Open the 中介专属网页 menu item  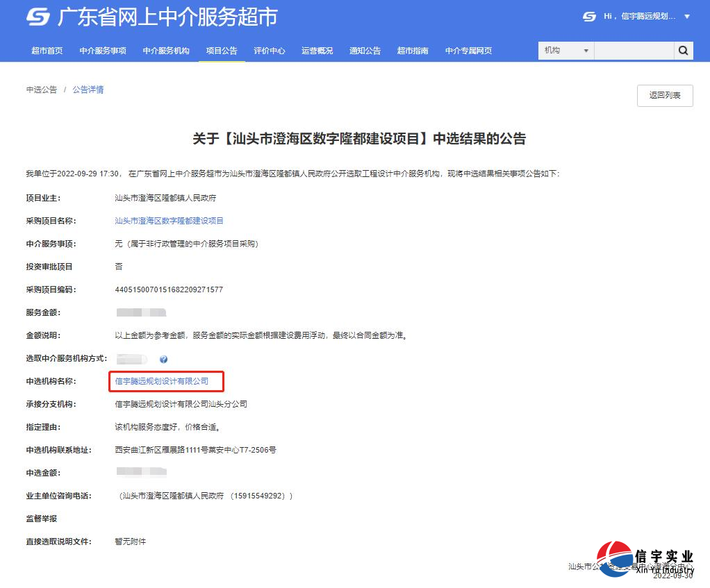click(x=468, y=51)
